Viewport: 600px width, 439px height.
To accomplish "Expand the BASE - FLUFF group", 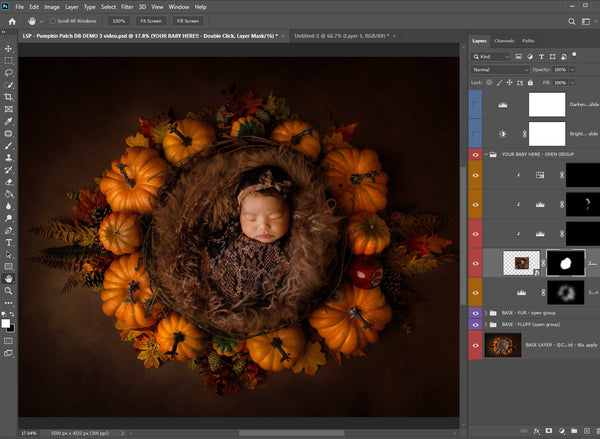I will [486, 325].
